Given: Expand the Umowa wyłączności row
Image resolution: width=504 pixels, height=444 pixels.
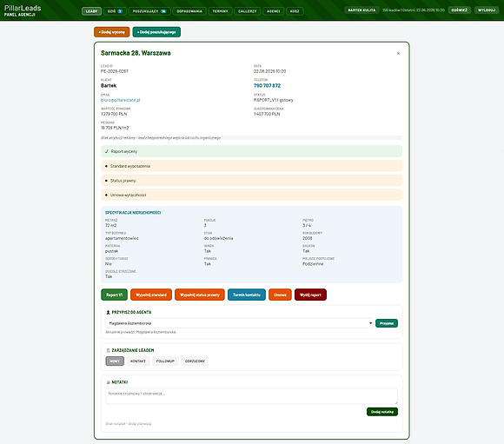Looking at the screenshot, I should (251, 195).
